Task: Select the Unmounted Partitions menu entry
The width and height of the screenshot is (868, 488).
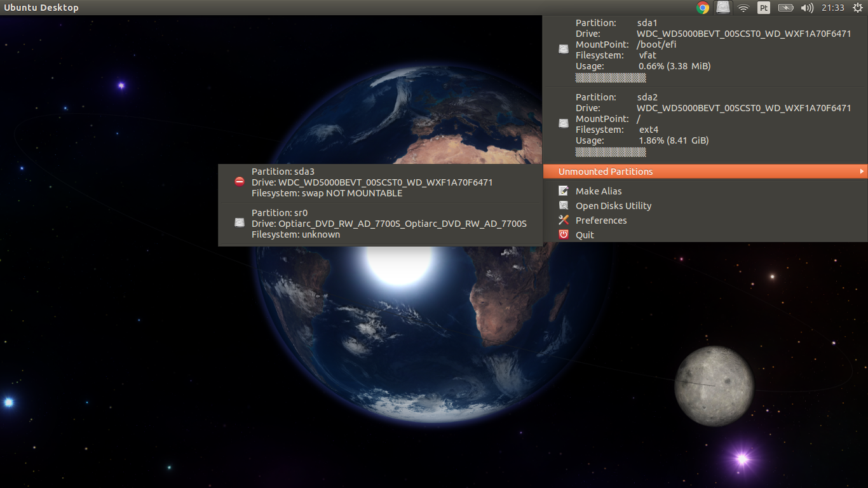Action: click(705, 172)
